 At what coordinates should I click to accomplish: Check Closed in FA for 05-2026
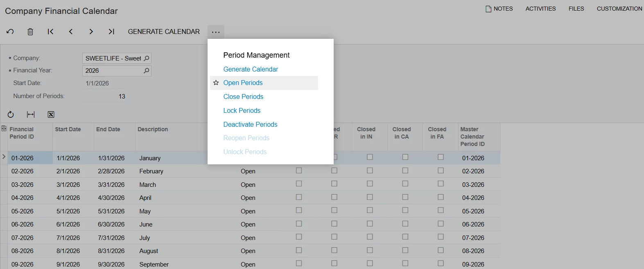click(x=441, y=210)
